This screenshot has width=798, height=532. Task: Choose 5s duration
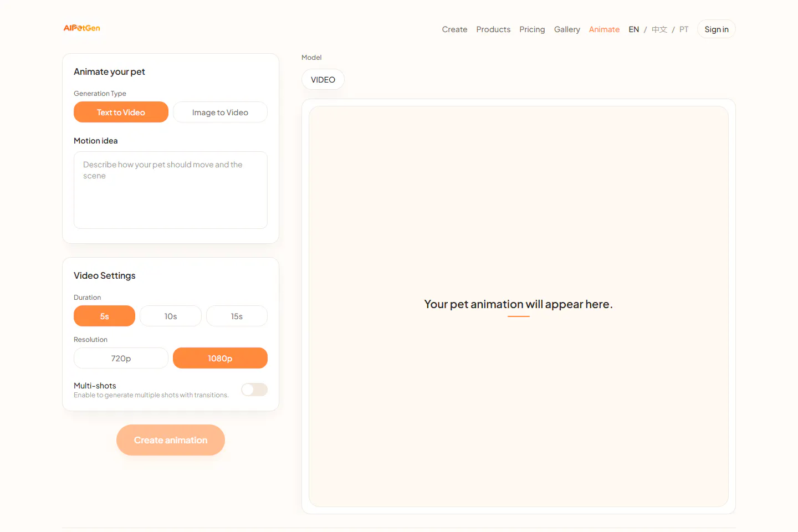pos(104,316)
